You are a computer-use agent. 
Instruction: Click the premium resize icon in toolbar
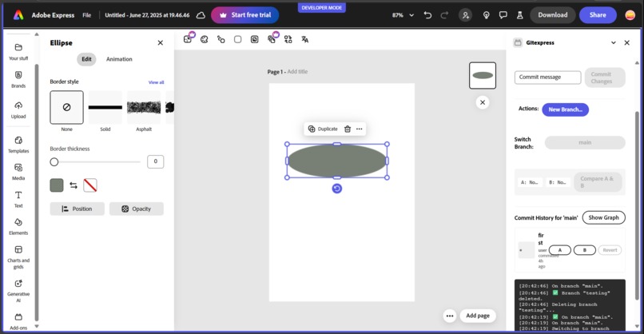click(x=188, y=39)
